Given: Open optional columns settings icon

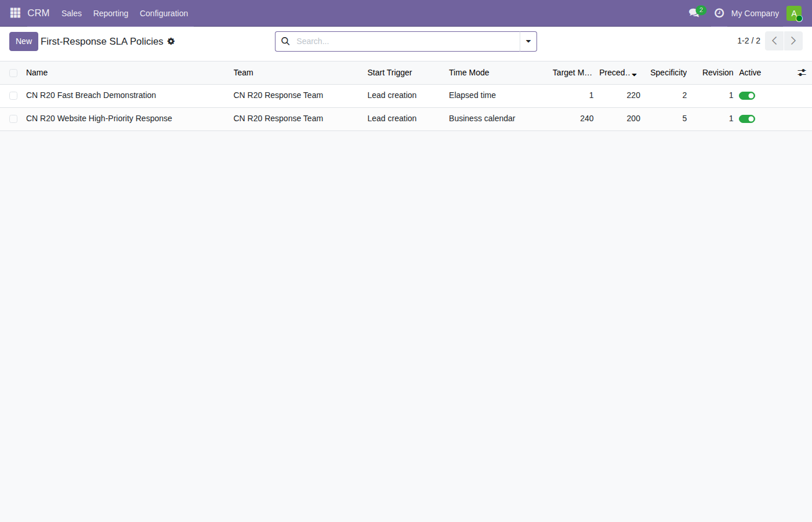Looking at the screenshot, I should coord(802,72).
